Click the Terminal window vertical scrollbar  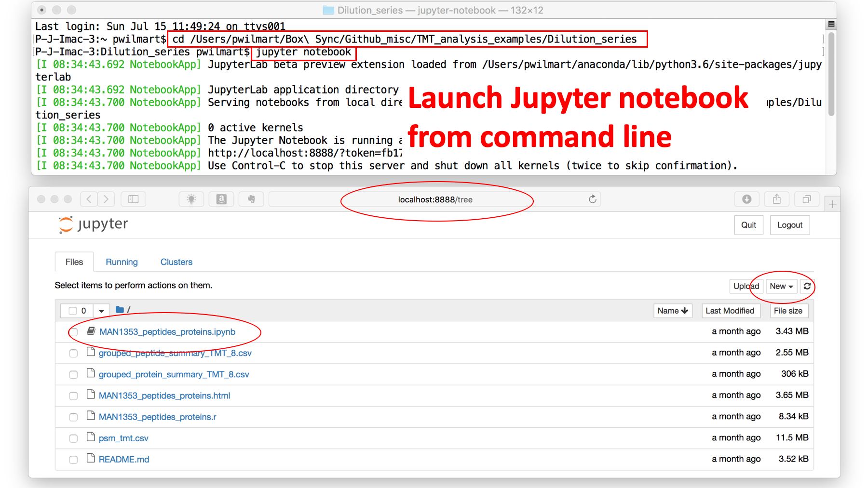[x=831, y=74]
